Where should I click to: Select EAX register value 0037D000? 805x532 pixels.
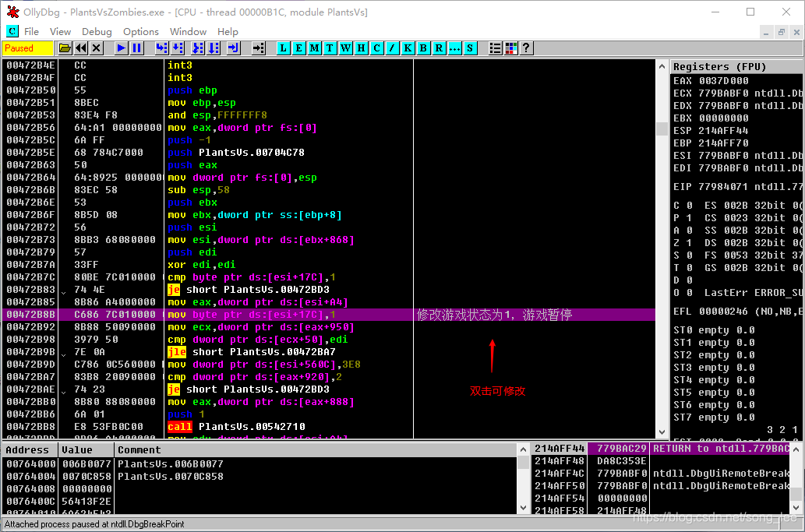point(723,81)
